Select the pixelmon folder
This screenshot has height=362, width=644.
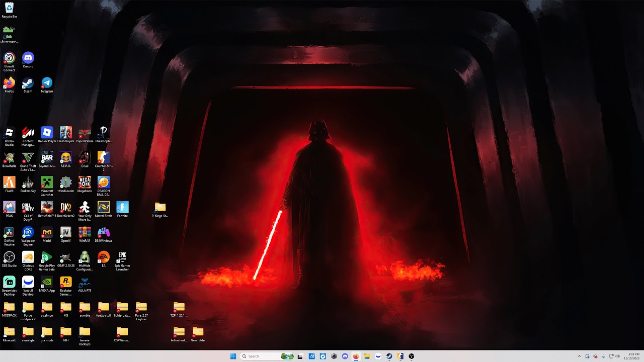pyautogui.click(x=47, y=310)
